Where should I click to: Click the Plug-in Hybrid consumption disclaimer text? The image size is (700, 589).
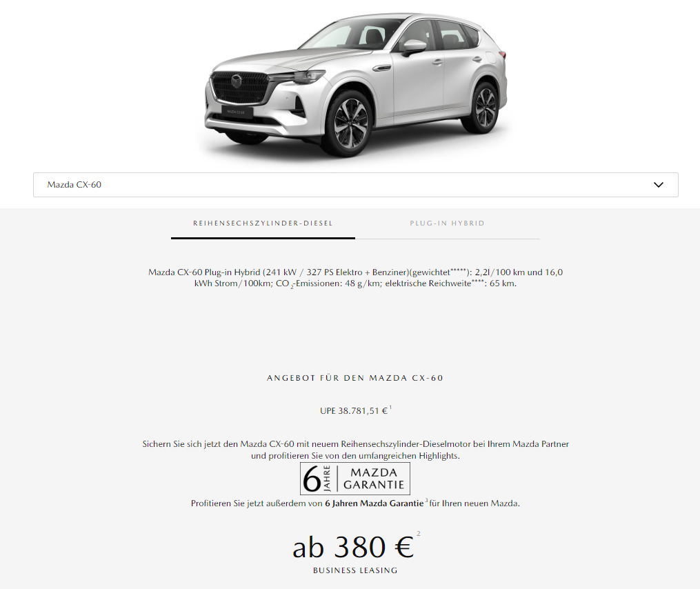(355, 278)
